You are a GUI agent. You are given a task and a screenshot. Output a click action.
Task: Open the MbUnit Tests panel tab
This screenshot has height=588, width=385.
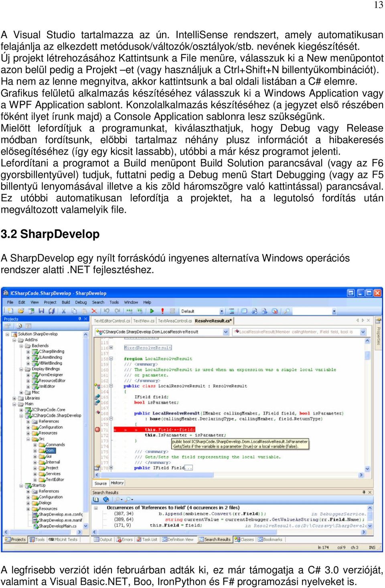pos(63,540)
